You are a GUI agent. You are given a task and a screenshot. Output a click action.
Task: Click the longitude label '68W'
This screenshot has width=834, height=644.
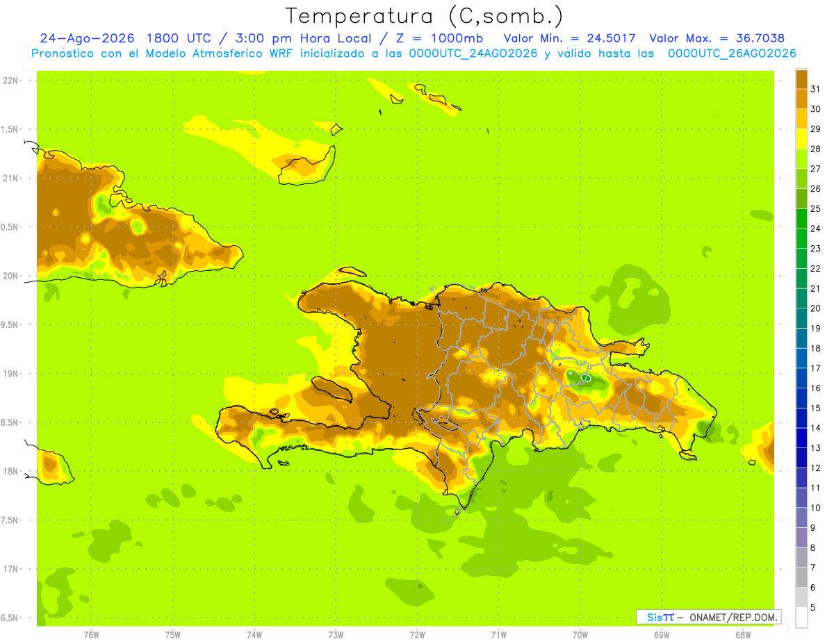point(743,634)
